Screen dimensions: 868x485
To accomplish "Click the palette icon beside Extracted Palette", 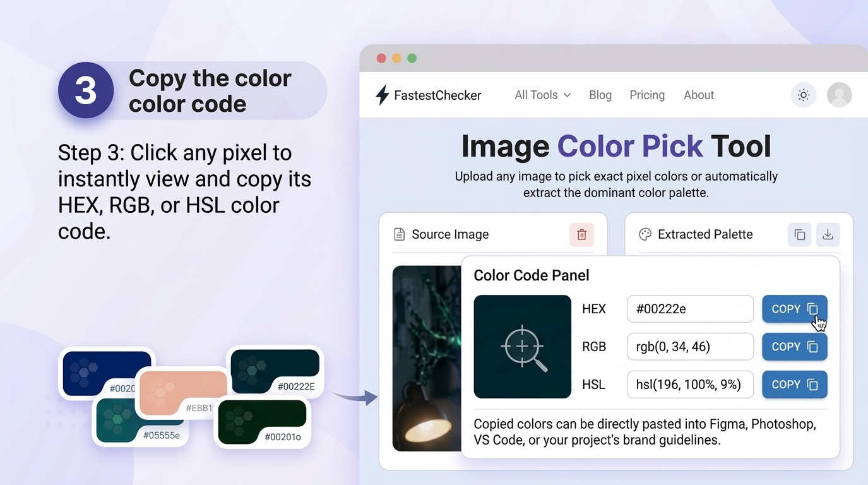I will pos(645,234).
